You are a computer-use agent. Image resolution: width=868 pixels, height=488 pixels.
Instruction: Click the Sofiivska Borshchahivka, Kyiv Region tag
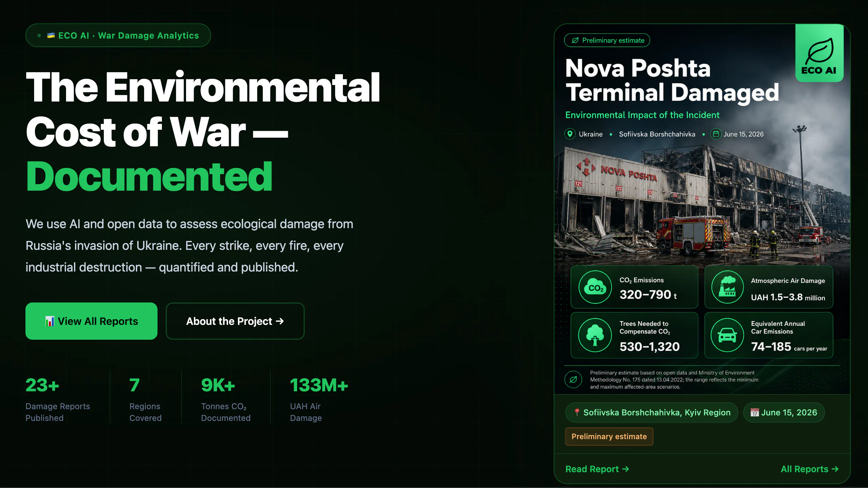pos(652,412)
